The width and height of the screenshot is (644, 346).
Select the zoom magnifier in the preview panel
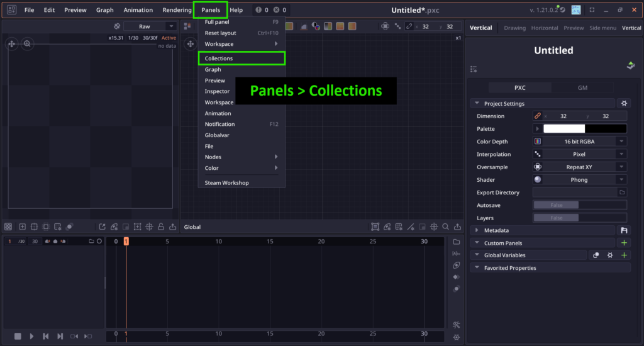(x=27, y=44)
